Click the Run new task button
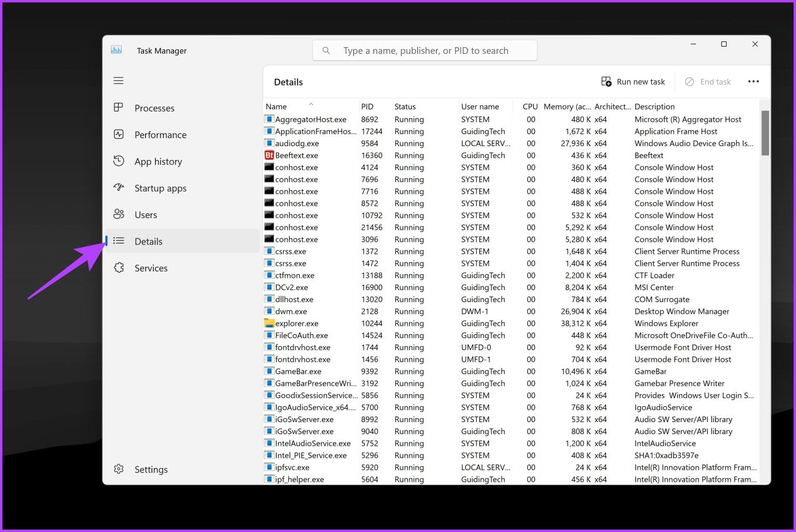 (x=633, y=81)
